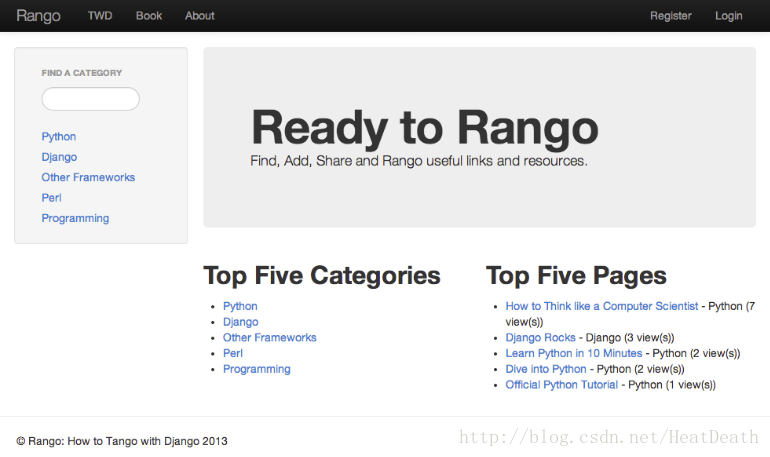Open Programming in the sidebar list
770x457 pixels.
point(75,218)
